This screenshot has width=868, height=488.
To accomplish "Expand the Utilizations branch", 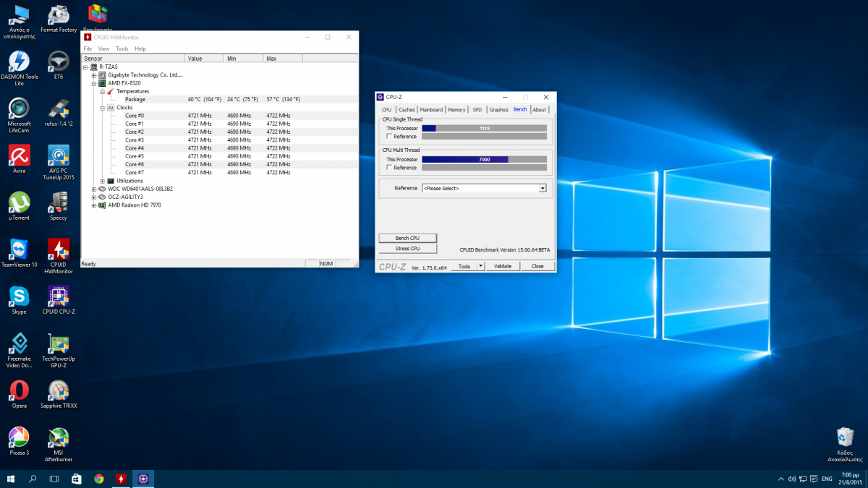I will pyautogui.click(x=103, y=181).
